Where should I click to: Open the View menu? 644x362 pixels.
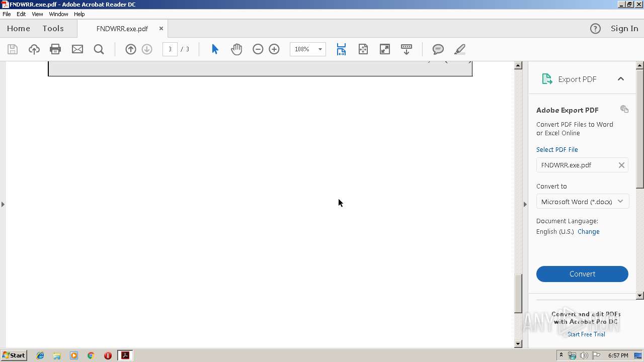pyautogui.click(x=38, y=14)
